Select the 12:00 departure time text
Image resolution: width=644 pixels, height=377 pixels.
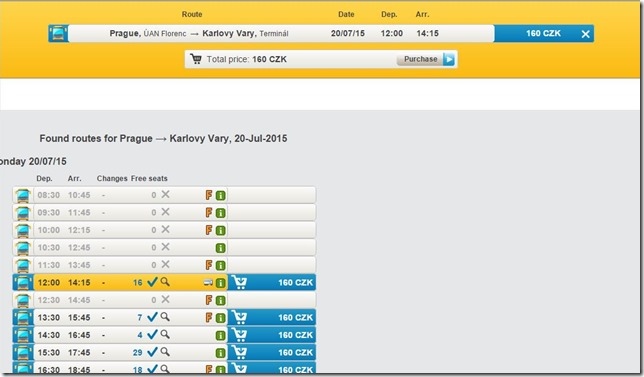49,283
